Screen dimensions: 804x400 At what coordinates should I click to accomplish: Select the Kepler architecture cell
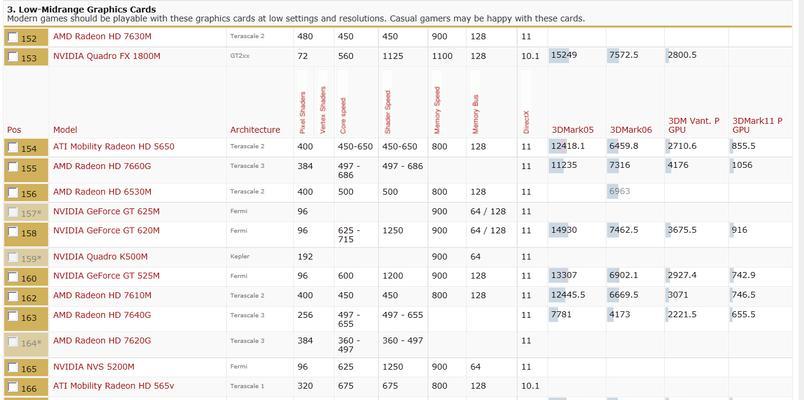click(240, 256)
